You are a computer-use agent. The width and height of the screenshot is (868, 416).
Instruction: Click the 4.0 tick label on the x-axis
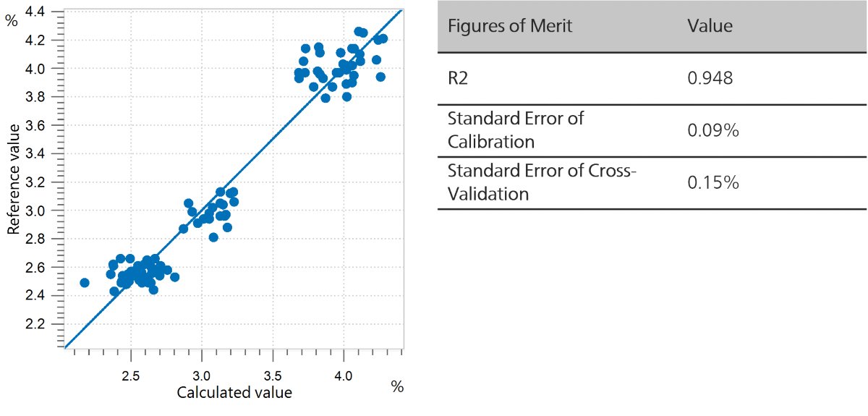click(343, 376)
